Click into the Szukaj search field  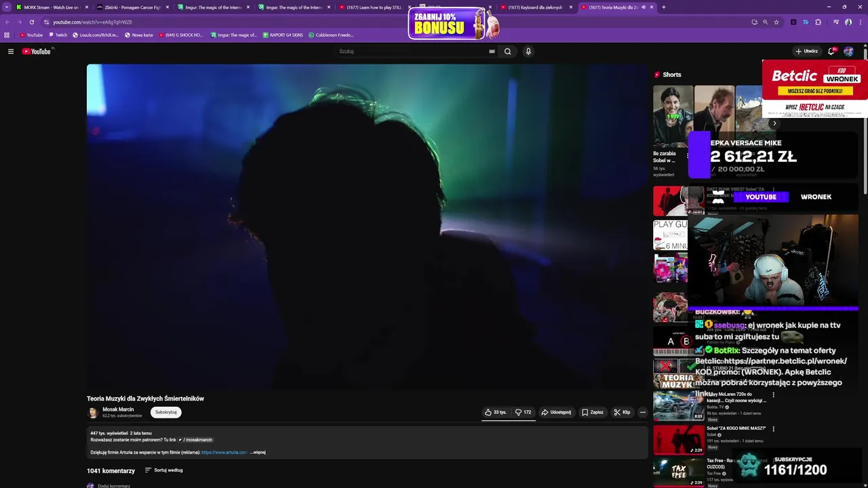pyautogui.click(x=414, y=52)
